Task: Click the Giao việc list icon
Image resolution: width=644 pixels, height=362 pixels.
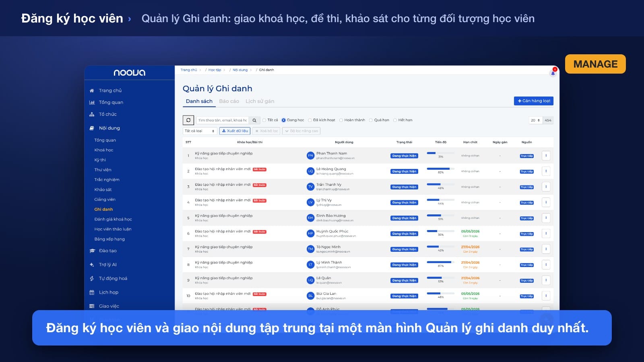Action: pyautogui.click(x=92, y=306)
